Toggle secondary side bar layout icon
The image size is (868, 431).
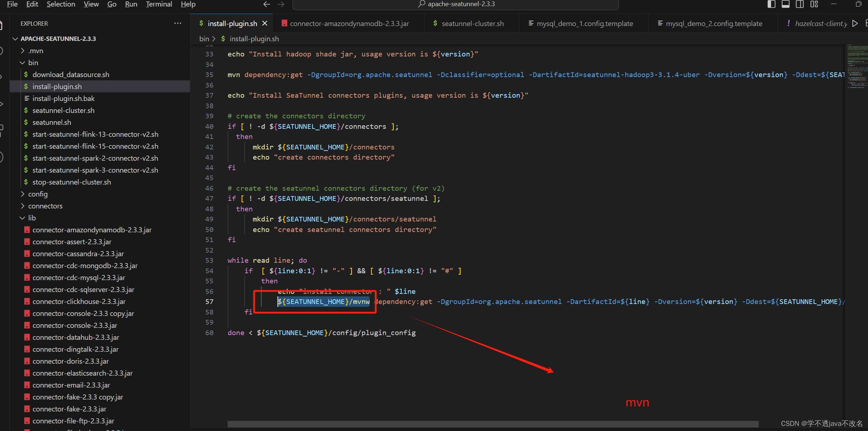pyautogui.click(x=800, y=4)
